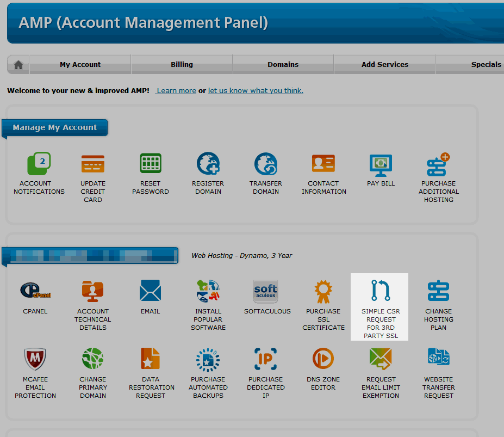This screenshot has height=437, width=504.
Task: Open the Register Domain icon
Action: click(208, 164)
